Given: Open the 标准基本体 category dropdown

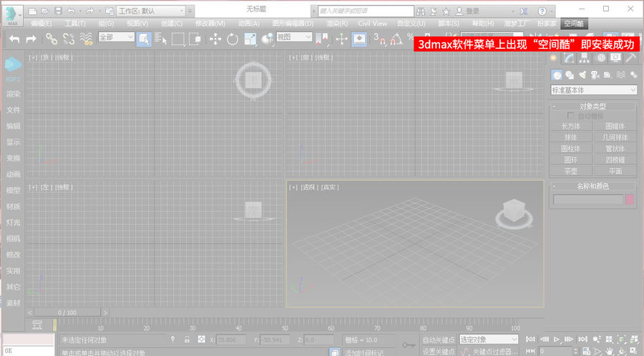Looking at the screenshot, I should click(x=593, y=90).
